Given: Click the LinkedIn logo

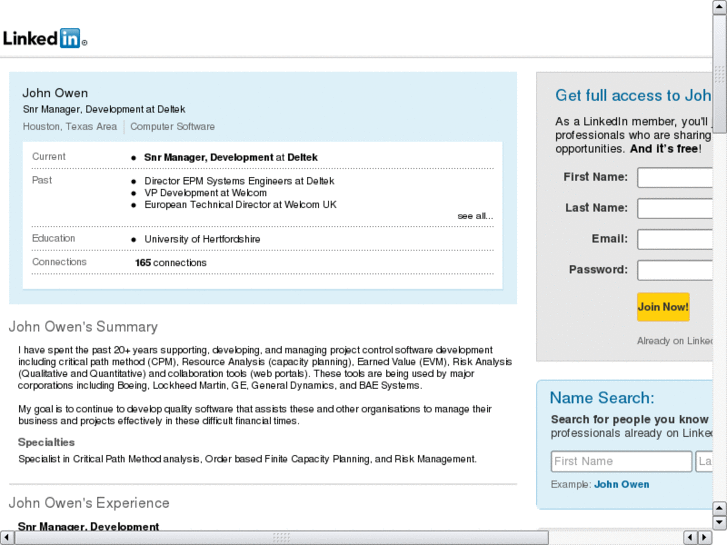Looking at the screenshot, I should pyautogui.click(x=44, y=39).
